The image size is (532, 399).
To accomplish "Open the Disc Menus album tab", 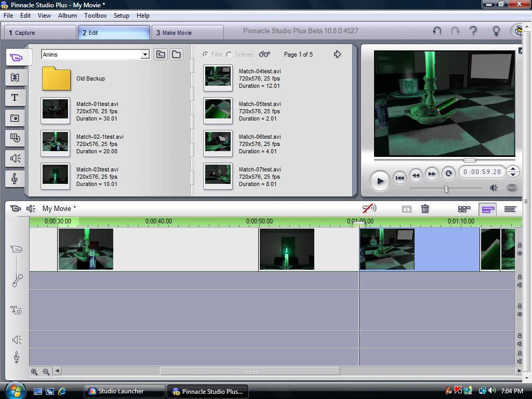I will pyautogui.click(x=15, y=138).
